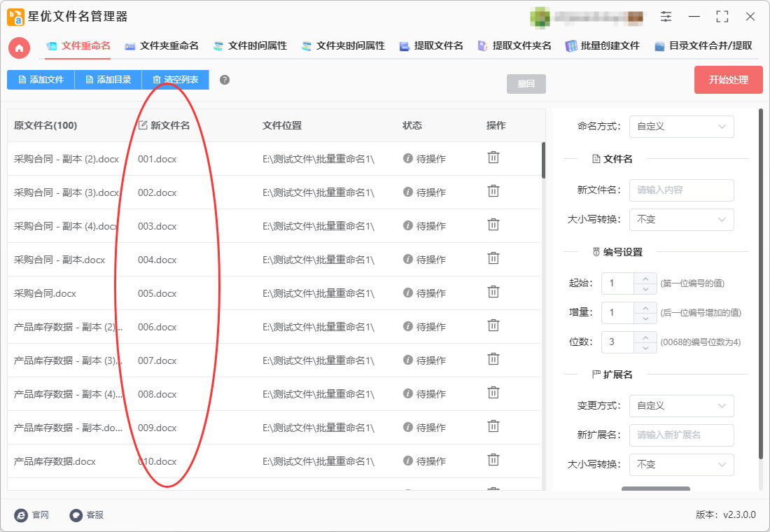
Task: Click the file list vertical scrollbar
Action: (x=544, y=160)
